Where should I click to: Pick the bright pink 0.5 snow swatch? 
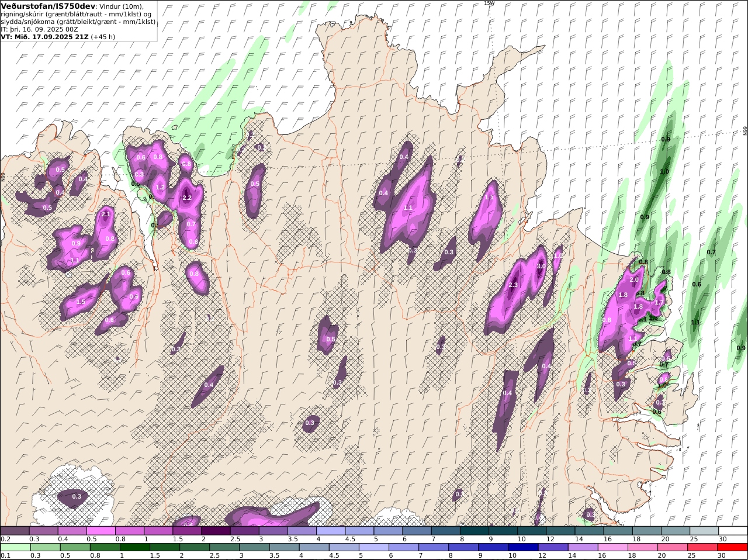pyautogui.click(x=101, y=531)
